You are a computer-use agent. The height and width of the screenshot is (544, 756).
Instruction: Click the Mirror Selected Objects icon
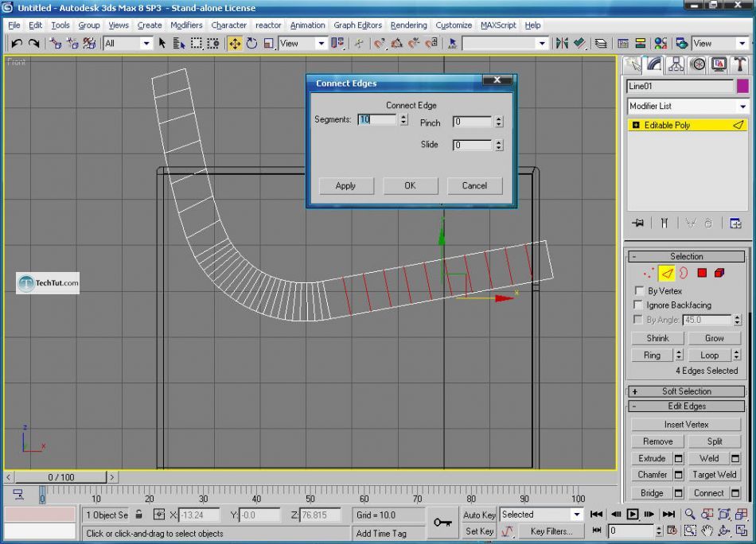point(562,44)
